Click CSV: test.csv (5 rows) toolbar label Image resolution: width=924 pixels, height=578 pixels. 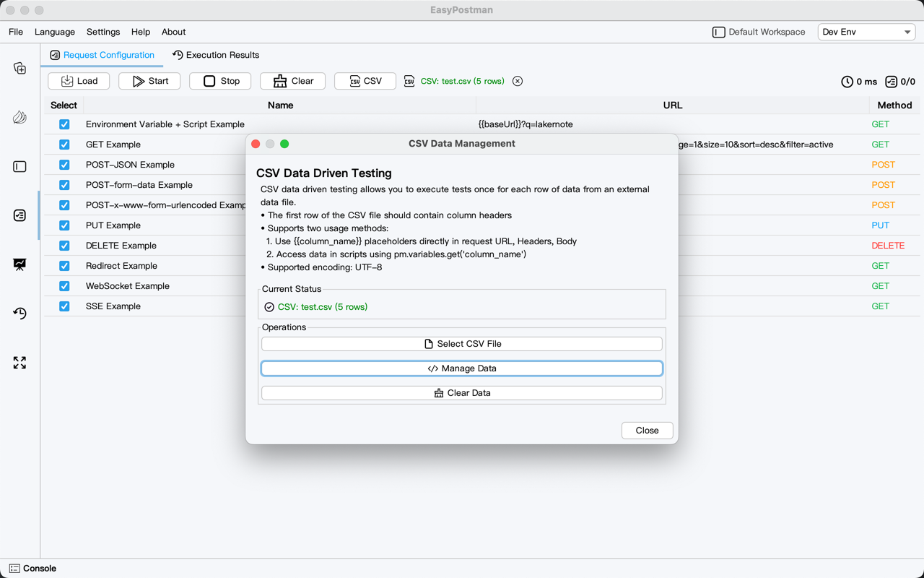(x=463, y=81)
